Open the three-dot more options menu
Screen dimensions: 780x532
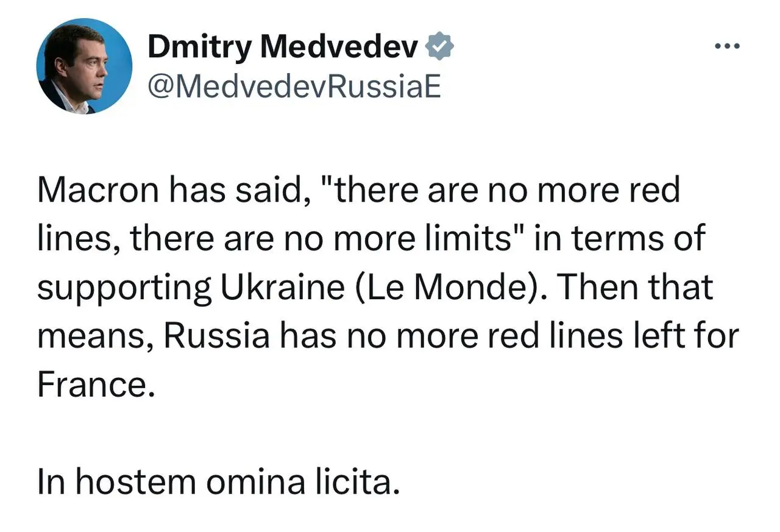tap(727, 46)
